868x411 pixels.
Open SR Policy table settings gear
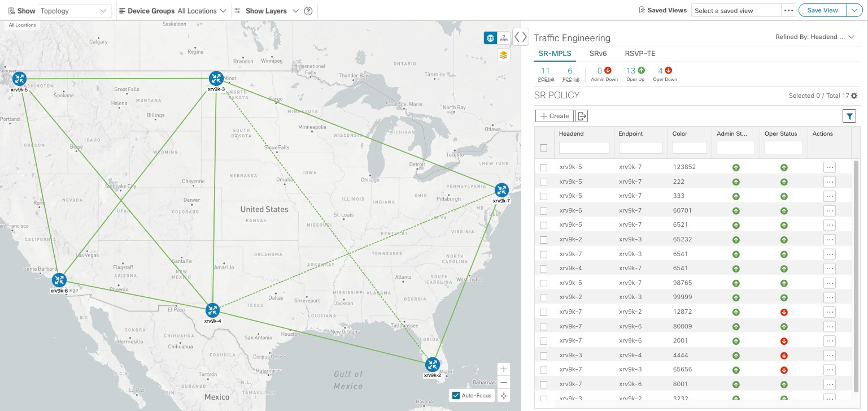854,96
